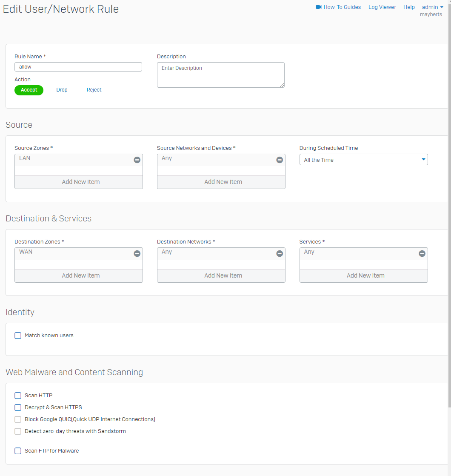
Task: Remove Any from Destination Networks
Action: (280, 253)
